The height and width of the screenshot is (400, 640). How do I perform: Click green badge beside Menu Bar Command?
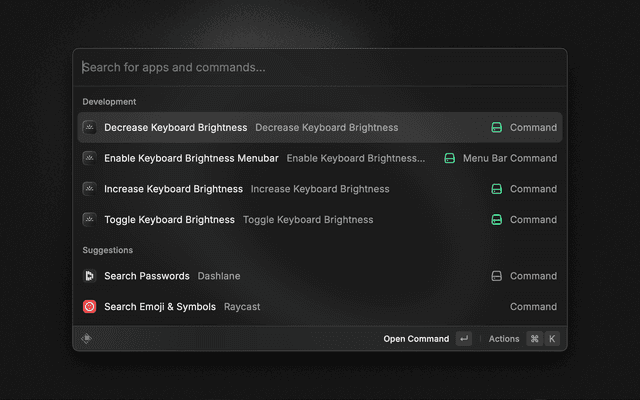(x=449, y=158)
